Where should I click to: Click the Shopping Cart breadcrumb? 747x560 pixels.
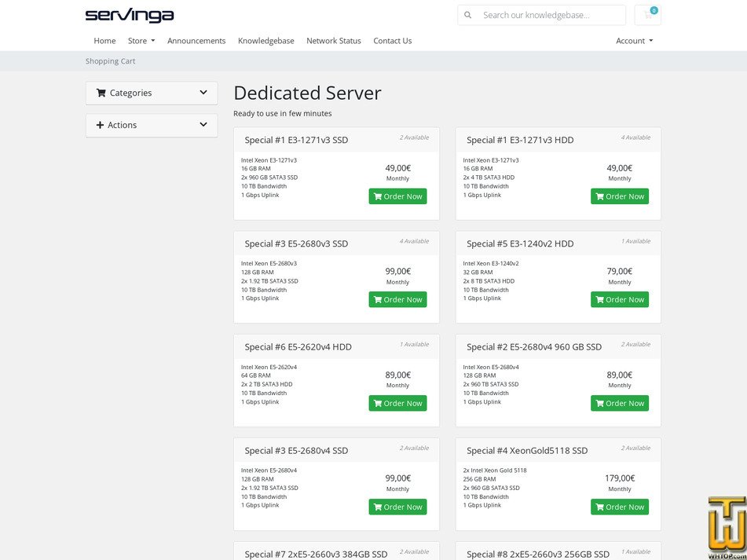(110, 60)
